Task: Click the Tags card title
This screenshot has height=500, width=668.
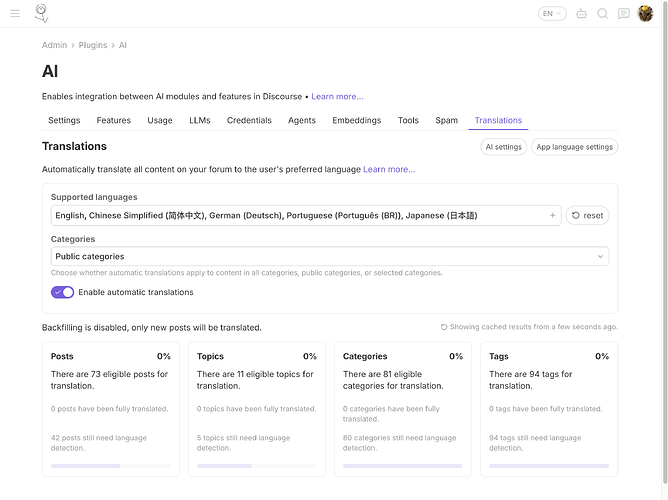Action: click(499, 356)
